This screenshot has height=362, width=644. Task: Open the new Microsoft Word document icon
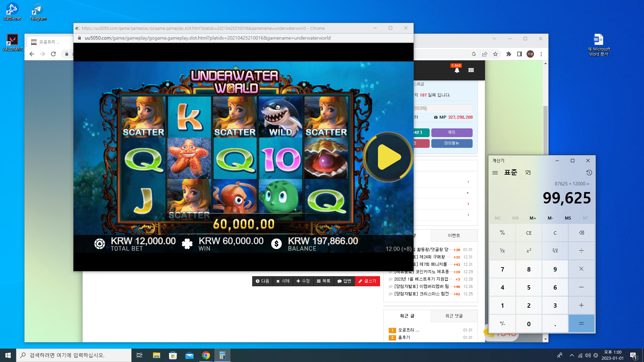(599, 45)
